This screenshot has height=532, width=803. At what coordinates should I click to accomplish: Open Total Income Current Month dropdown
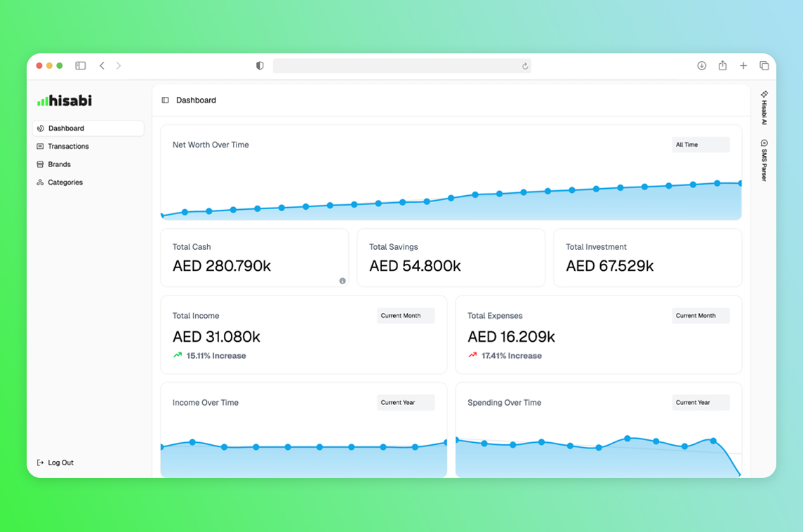click(405, 316)
